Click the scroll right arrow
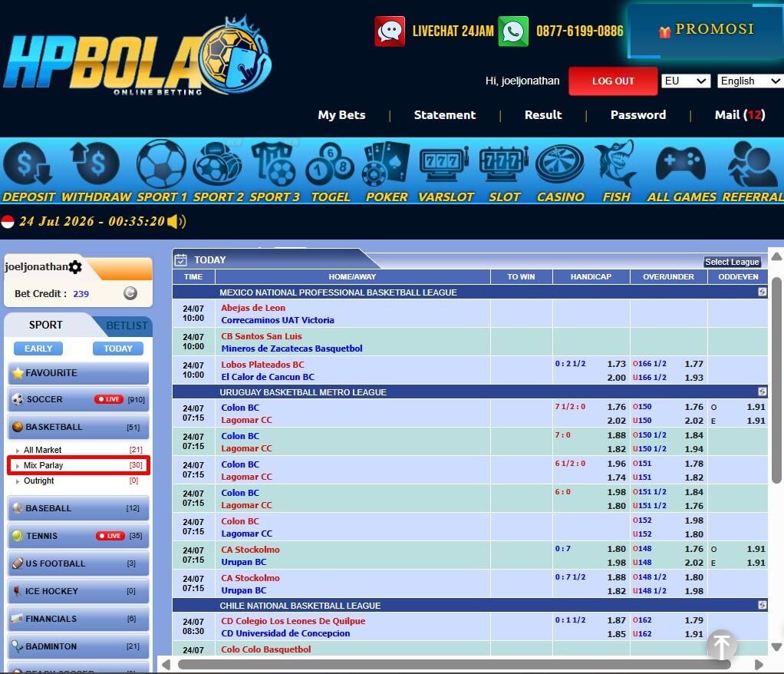This screenshot has width=784, height=674. click(x=759, y=665)
